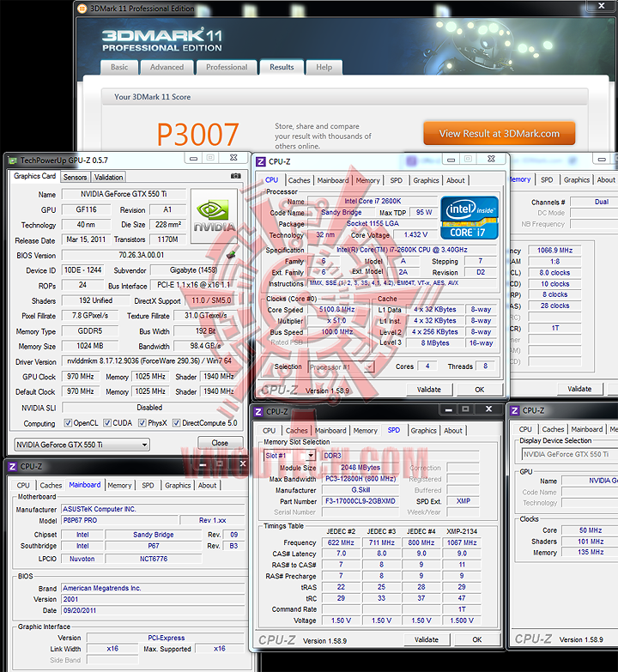Open Graphics tab in SPD CPU-Z window
The width and height of the screenshot is (618, 672).
tap(423, 431)
